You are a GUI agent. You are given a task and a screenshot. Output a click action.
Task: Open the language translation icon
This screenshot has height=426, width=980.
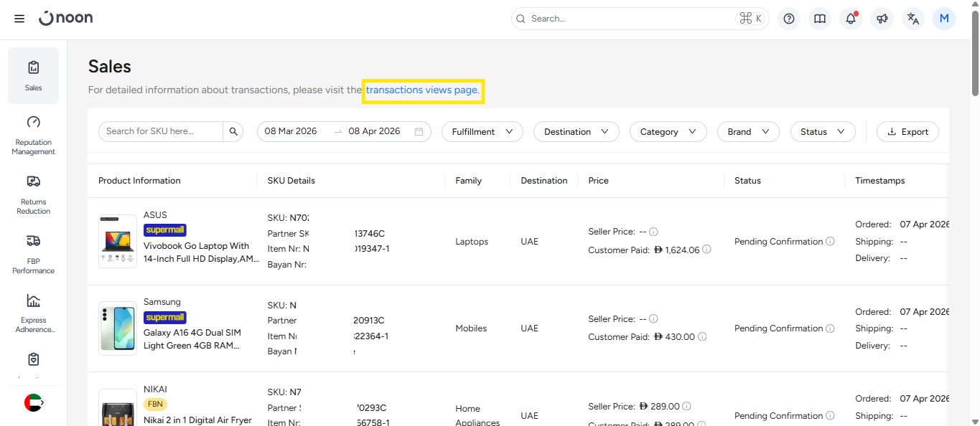(913, 19)
